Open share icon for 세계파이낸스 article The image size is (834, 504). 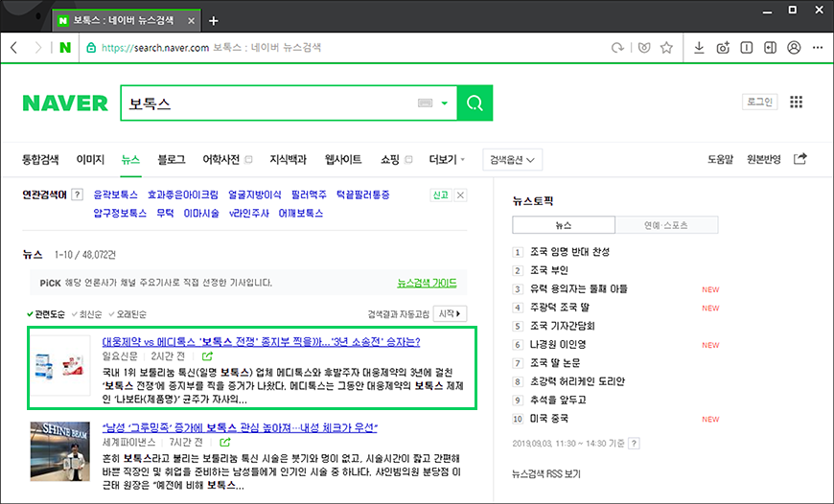225,443
